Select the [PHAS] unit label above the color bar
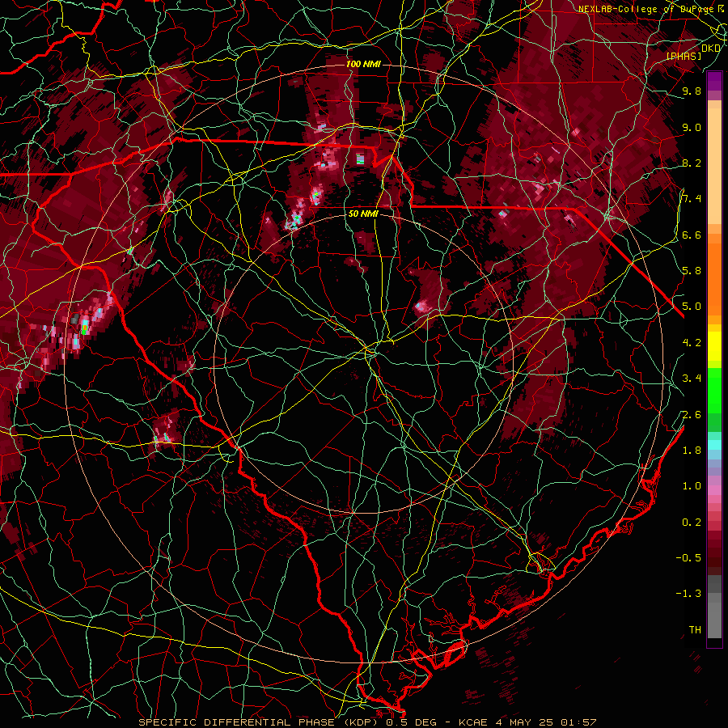The height and width of the screenshot is (728, 728). click(684, 56)
